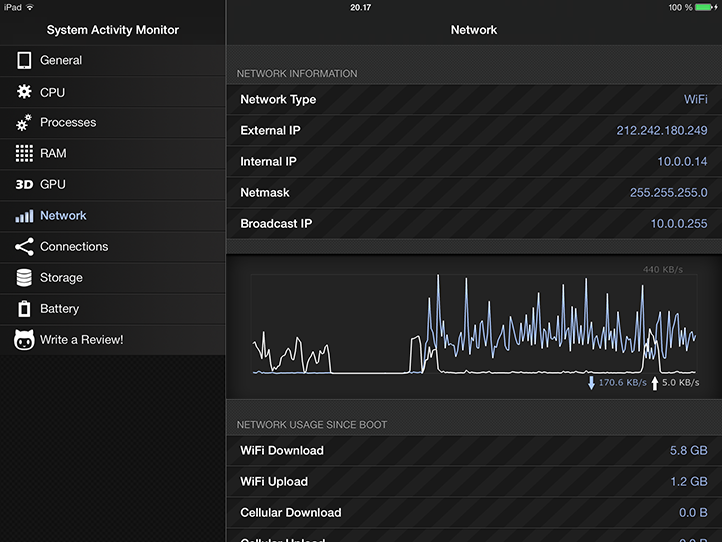722x542 pixels.
Task: Click the Storage disk stack icon
Action: pyautogui.click(x=24, y=278)
